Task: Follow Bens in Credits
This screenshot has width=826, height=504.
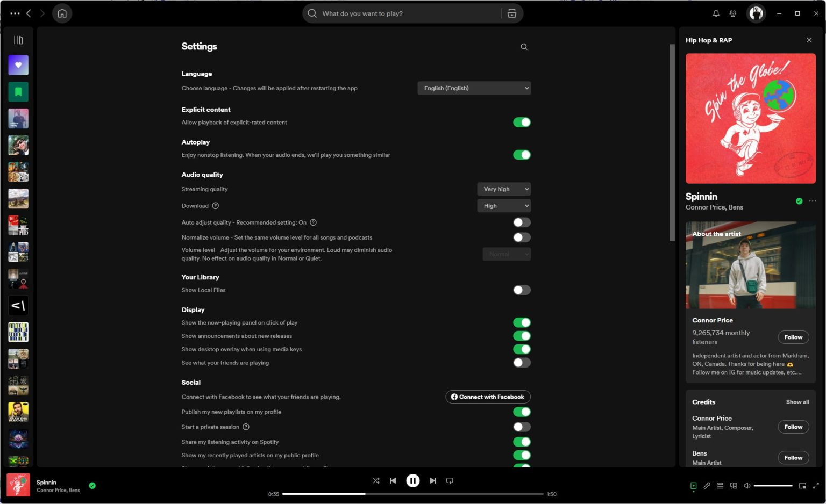Action: 793,458
